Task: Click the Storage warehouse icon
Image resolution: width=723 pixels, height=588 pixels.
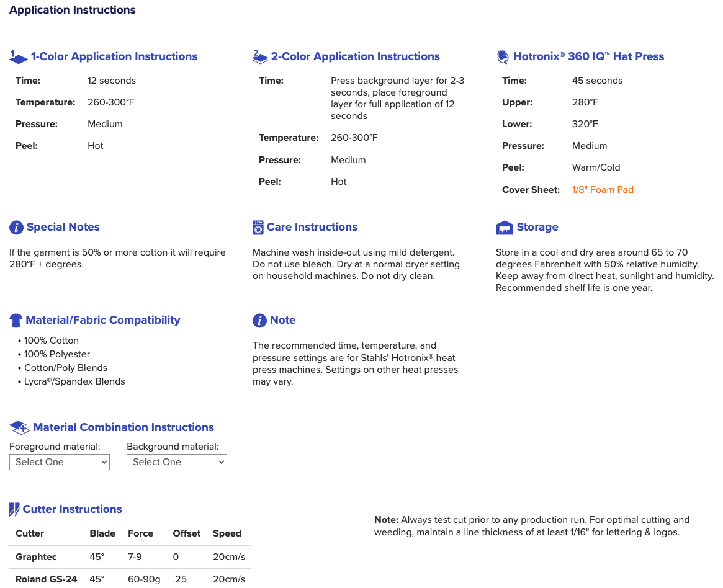Action: [x=505, y=227]
